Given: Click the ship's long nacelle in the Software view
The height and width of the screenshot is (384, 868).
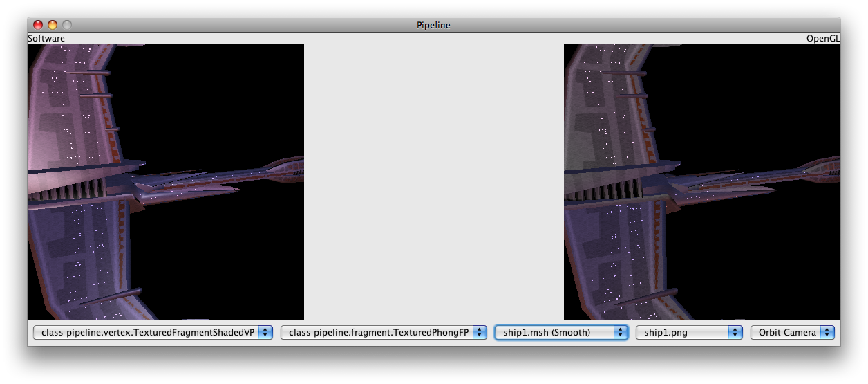Looking at the screenshot, I should 228,177.
